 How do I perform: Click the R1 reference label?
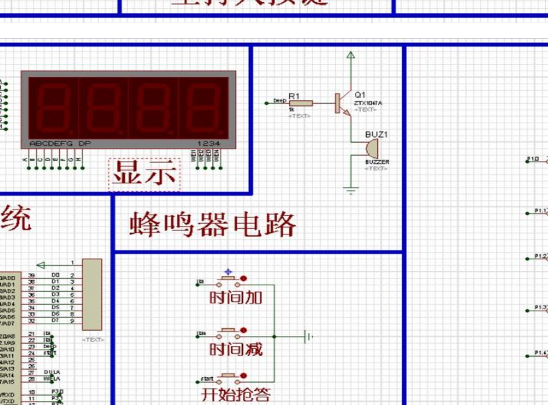(294, 96)
